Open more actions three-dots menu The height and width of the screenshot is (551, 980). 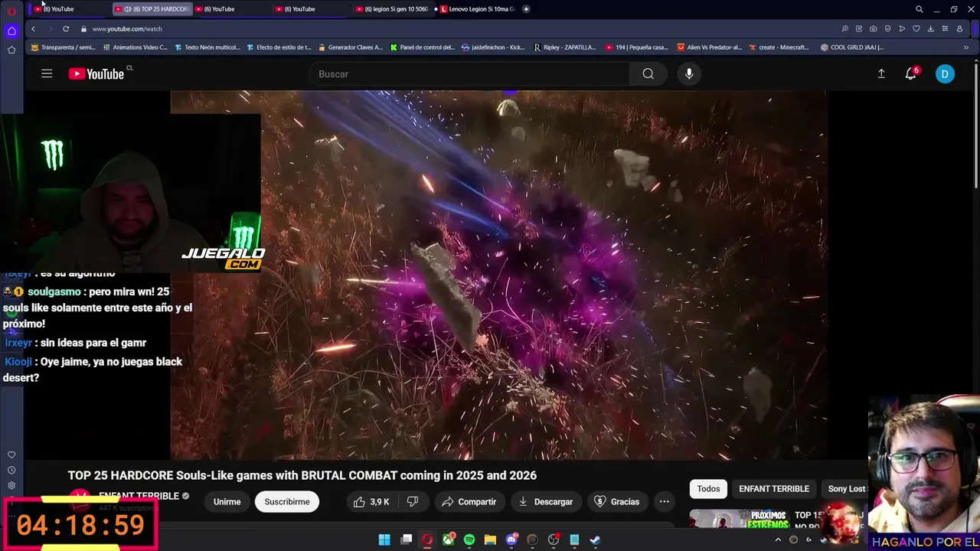[x=665, y=501]
